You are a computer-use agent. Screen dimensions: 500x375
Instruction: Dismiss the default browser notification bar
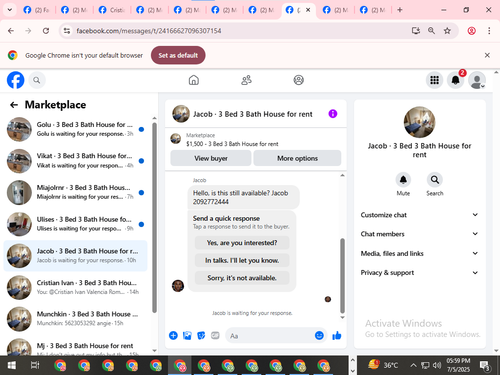tap(487, 55)
